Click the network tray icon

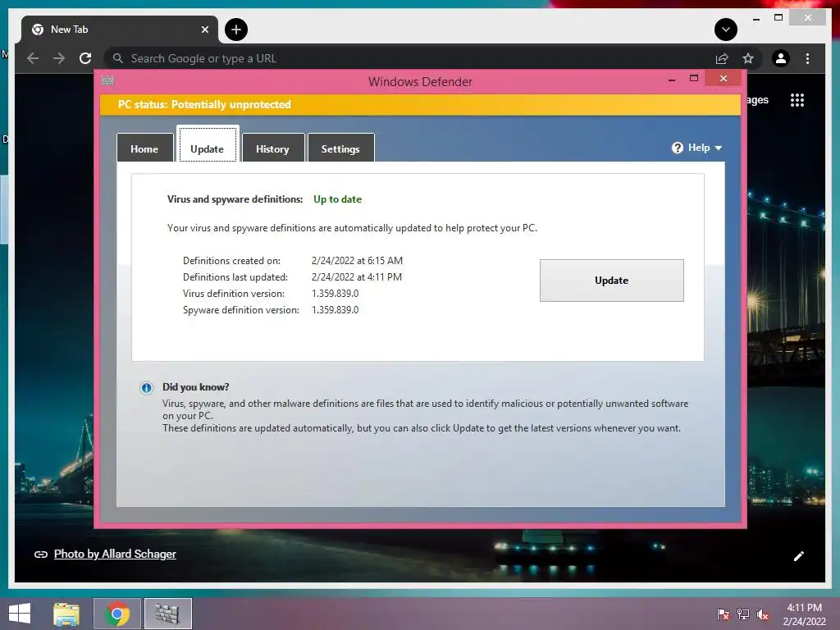click(743, 614)
